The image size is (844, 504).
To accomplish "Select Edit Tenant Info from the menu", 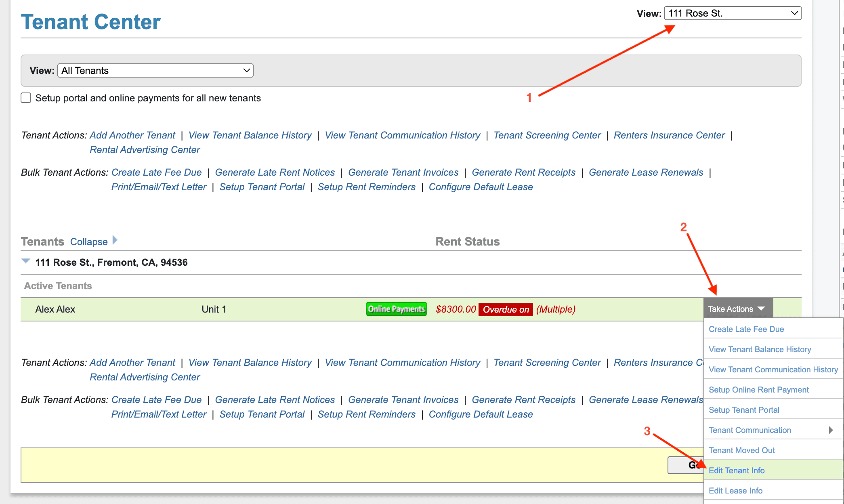I will coord(737,470).
